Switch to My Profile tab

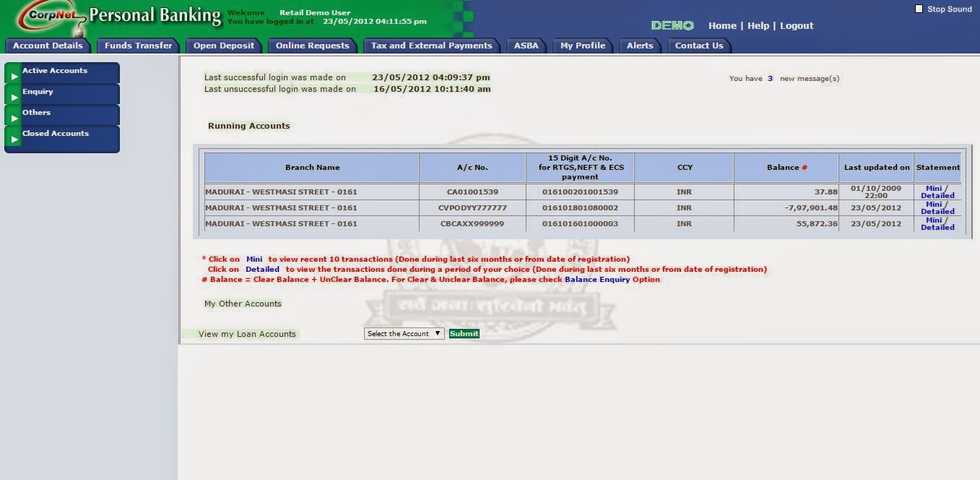coord(583,46)
